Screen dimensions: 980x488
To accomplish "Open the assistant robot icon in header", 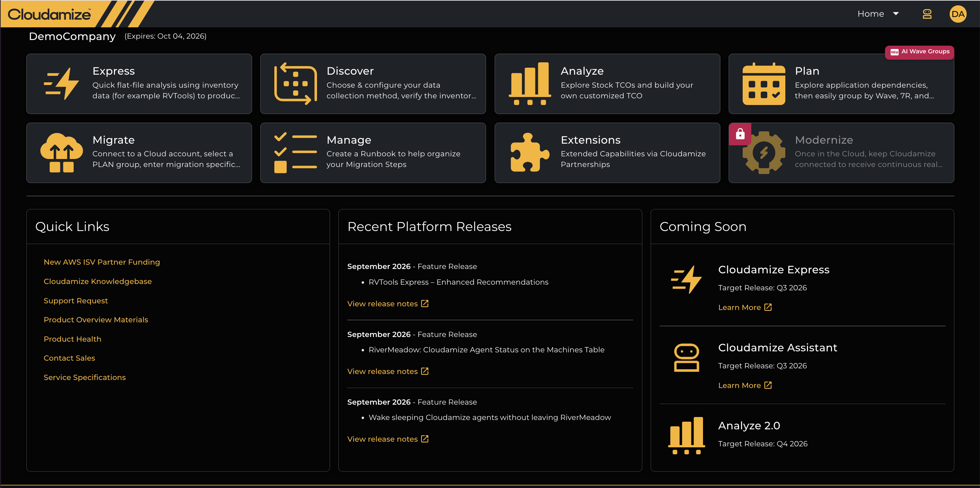I will [x=927, y=14].
